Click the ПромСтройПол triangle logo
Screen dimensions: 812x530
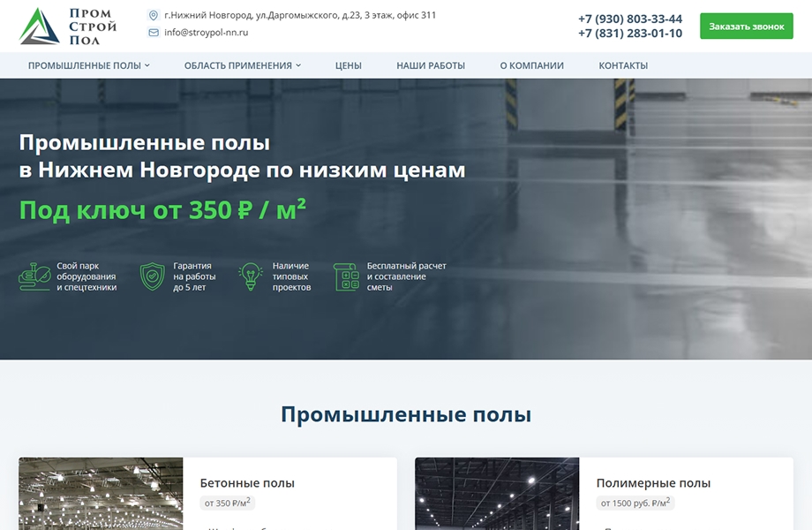(40, 26)
